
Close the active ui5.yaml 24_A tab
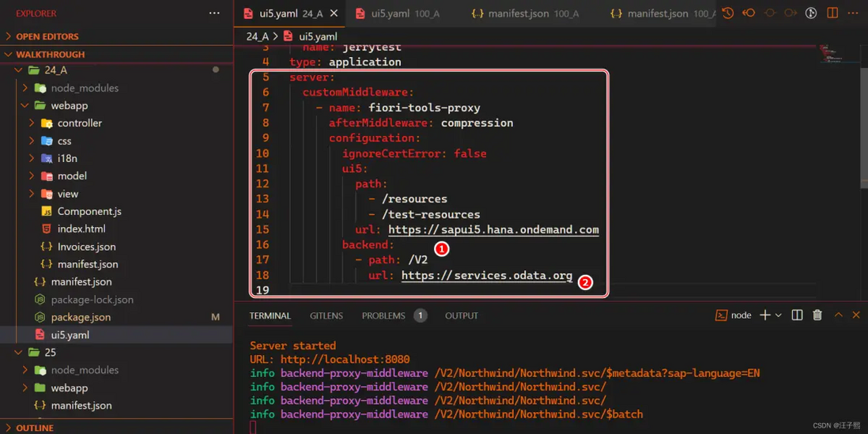coord(334,14)
